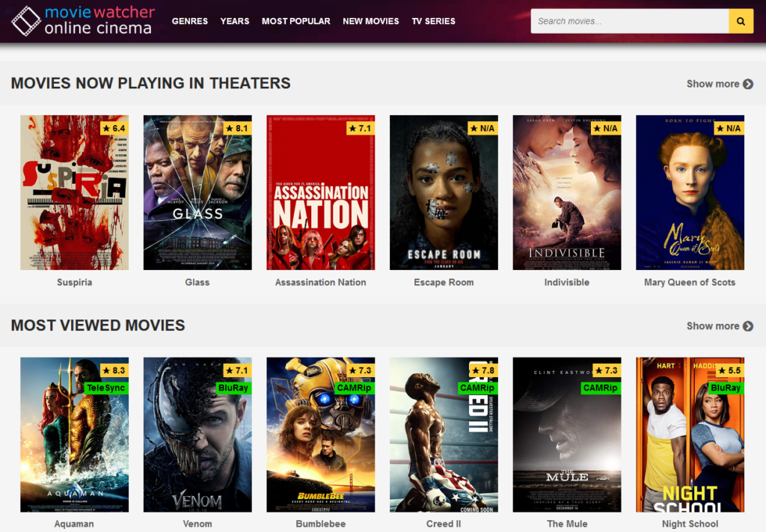This screenshot has height=532, width=766.
Task: Show more movies now playing in theaters
Action: coord(720,84)
